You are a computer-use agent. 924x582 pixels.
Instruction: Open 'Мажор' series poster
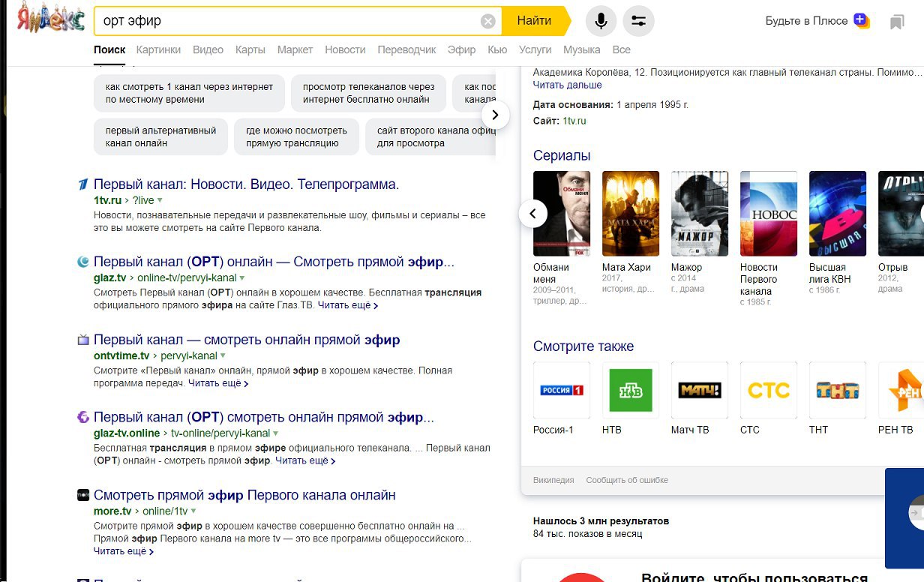click(x=700, y=214)
